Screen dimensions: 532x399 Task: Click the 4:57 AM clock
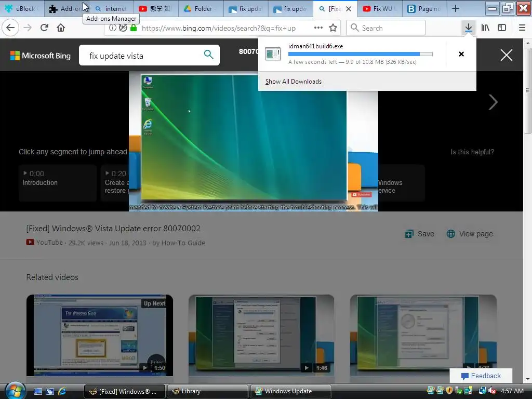pos(512,391)
